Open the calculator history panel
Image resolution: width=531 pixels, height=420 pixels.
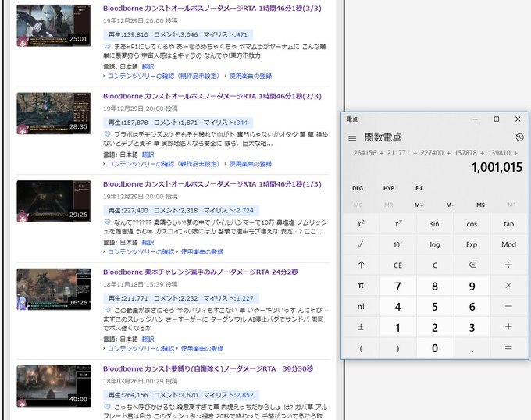(x=519, y=137)
